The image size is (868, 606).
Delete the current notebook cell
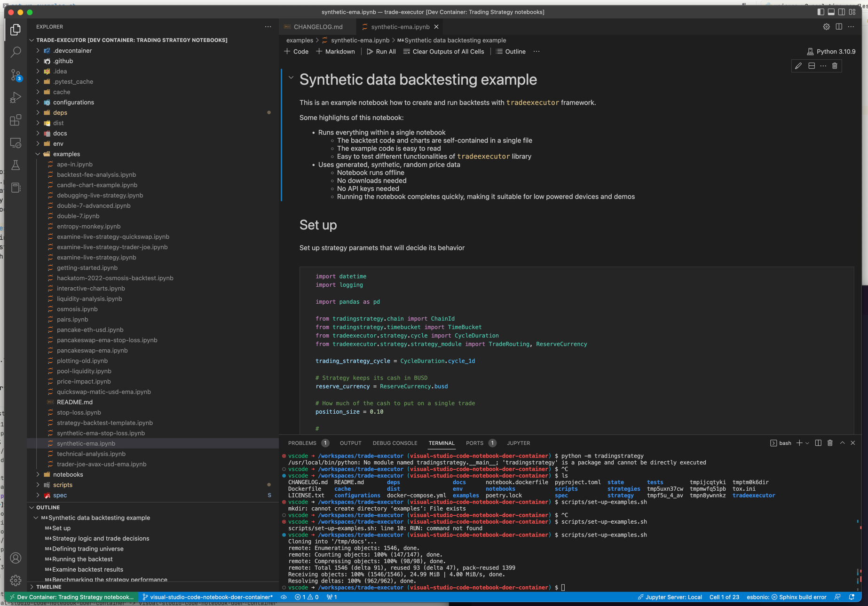click(x=835, y=66)
